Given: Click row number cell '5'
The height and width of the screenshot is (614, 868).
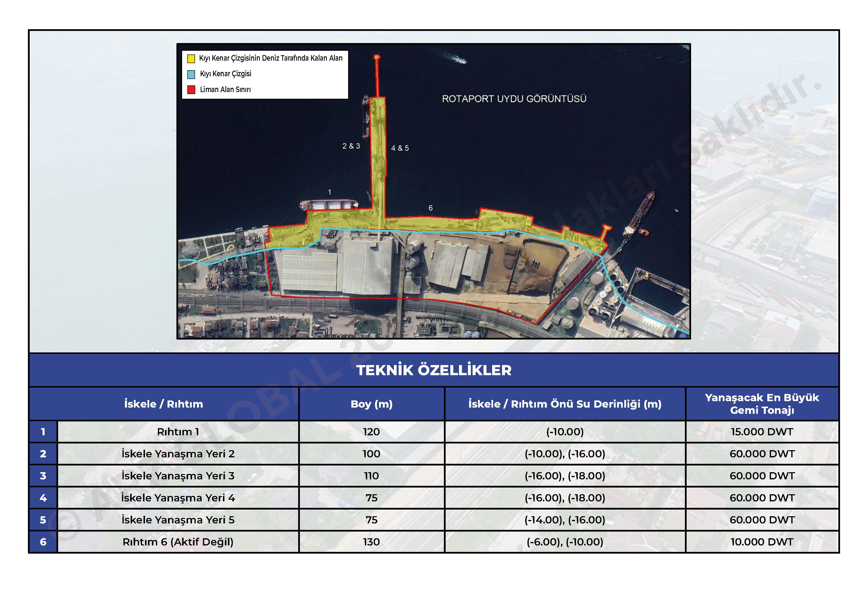Looking at the screenshot, I should click(43, 520).
